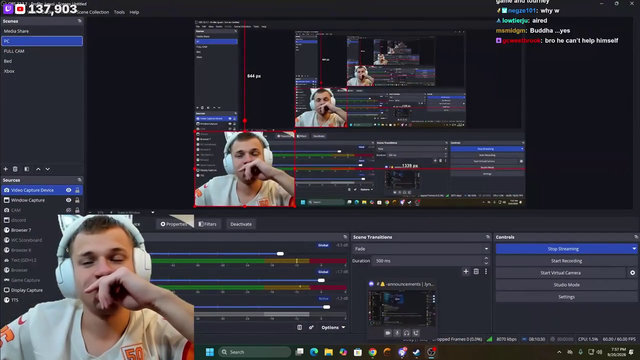Show hidden system tray icons chevron
This screenshot has height=360, width=640.
[x=559, y=352]
